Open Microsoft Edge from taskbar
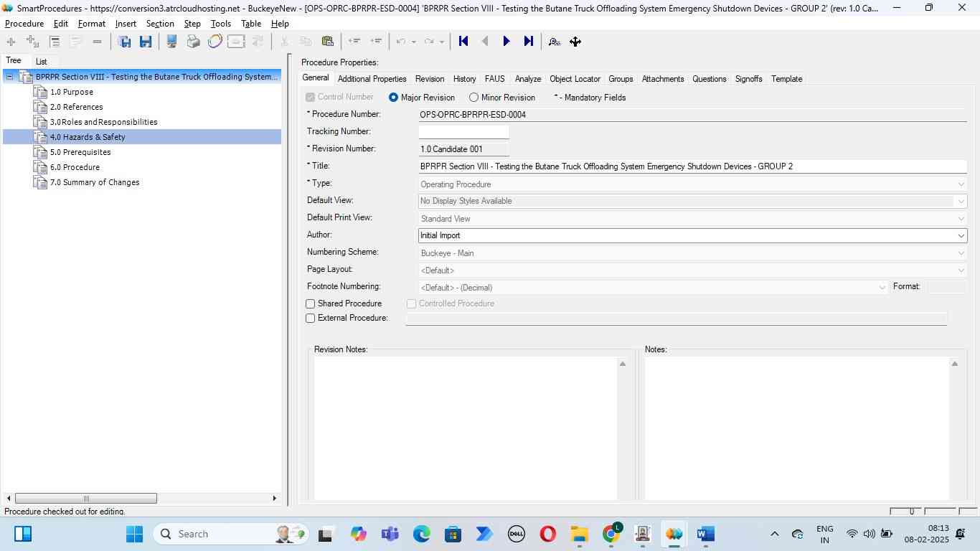Screen dimensions: 980x551 point(421,534)
